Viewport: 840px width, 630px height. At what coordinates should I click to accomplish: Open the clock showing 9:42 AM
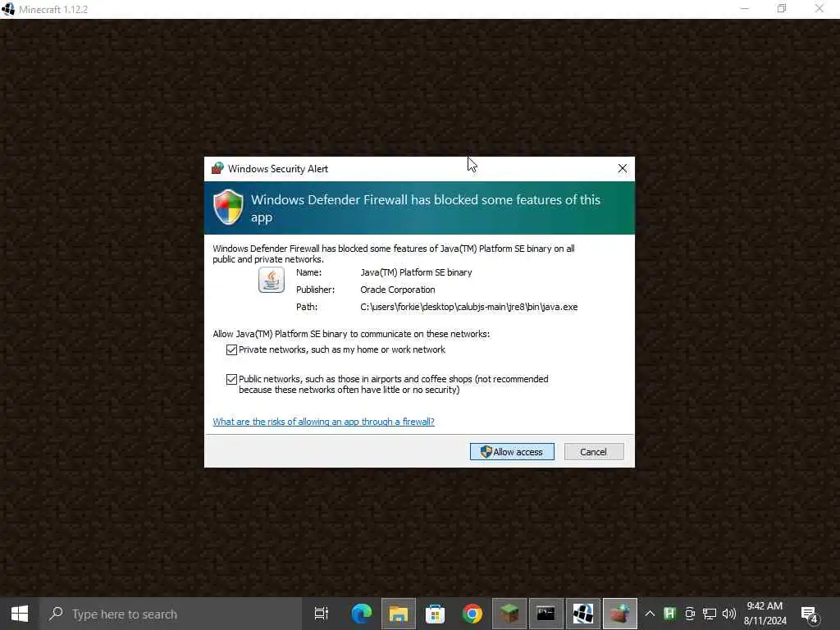point(765,614)
